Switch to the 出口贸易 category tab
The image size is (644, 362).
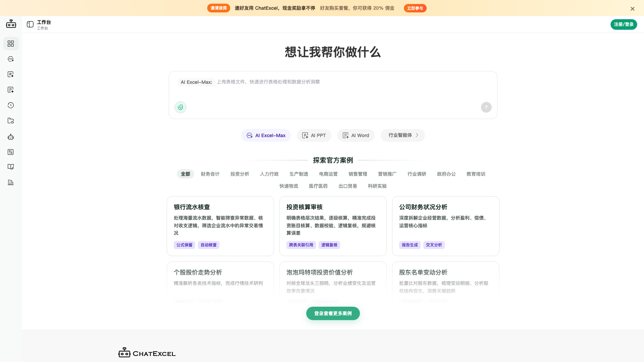click(348, 186)
